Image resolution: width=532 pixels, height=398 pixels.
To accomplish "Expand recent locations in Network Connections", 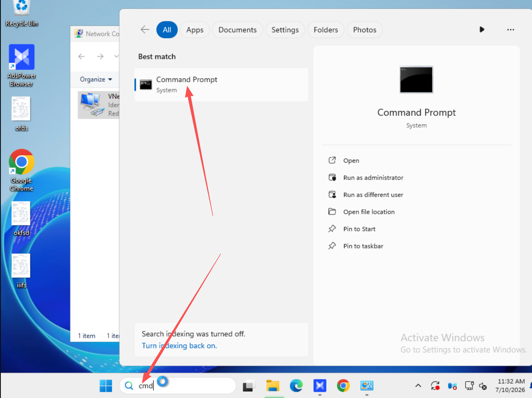I will (x=116, y=56).
